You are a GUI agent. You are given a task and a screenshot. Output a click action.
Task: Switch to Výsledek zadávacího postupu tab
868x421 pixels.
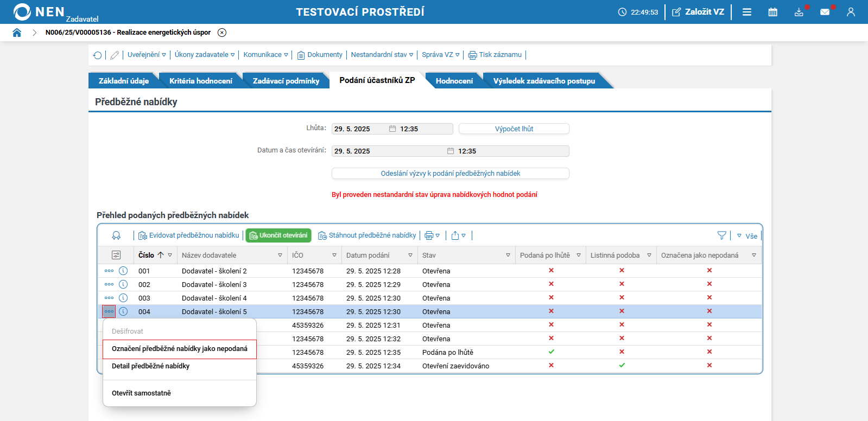pyautogui.click(x=544, y=81)
